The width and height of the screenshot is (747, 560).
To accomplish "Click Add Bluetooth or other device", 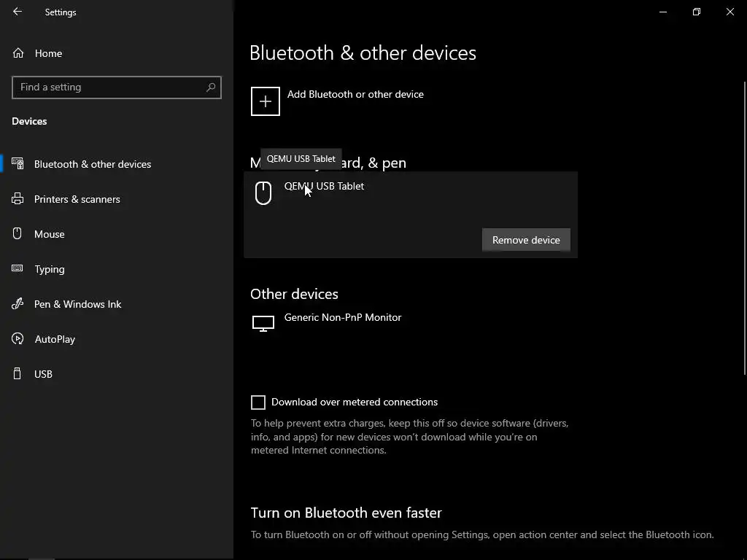I will click(x=337, y=101).
